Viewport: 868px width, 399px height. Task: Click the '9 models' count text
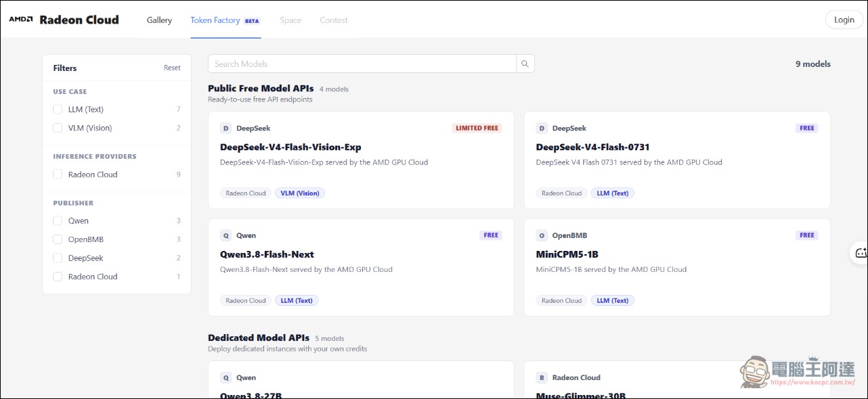[812, 64]
